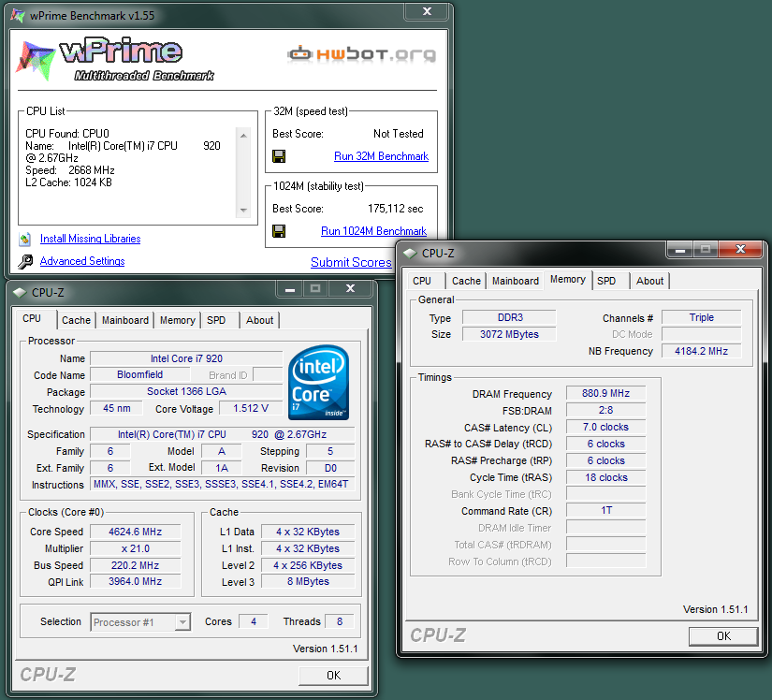Click the Core Speed value 4624.6 MHz
The image size is (772, 700).
136,532
